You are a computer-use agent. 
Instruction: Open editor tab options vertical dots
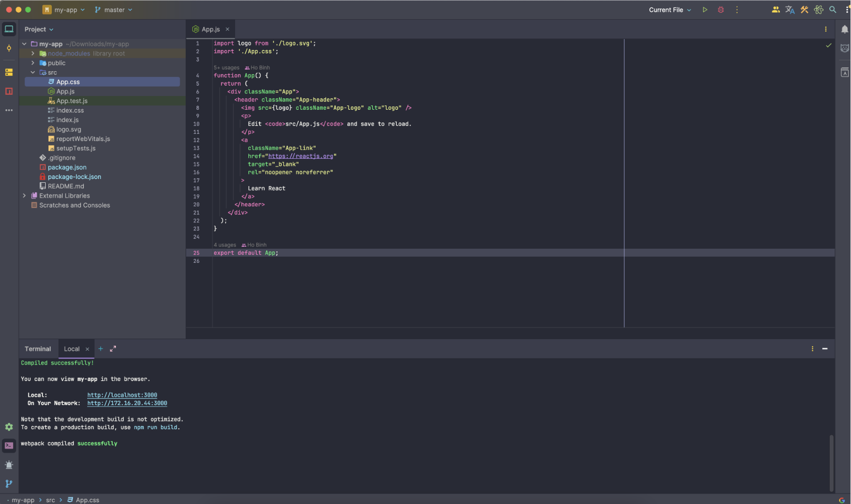point(826,29)
